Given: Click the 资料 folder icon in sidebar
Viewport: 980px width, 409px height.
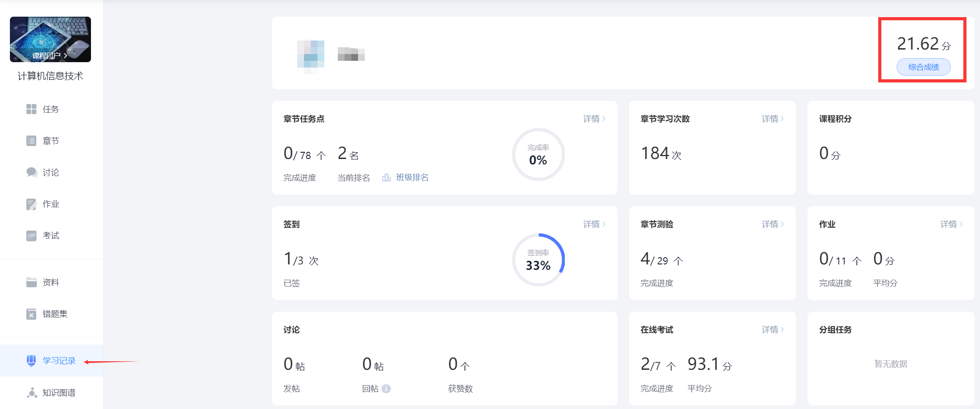Looking at the screenshot, I should (x=31, y=282).
